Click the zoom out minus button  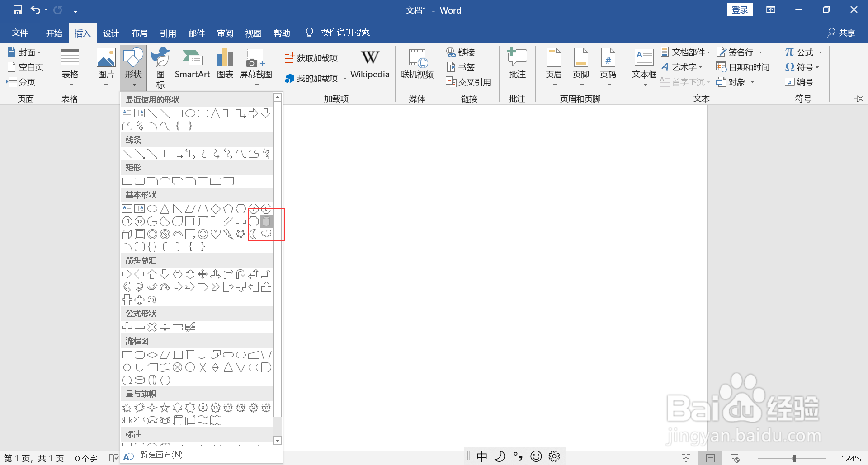(753, 458)
